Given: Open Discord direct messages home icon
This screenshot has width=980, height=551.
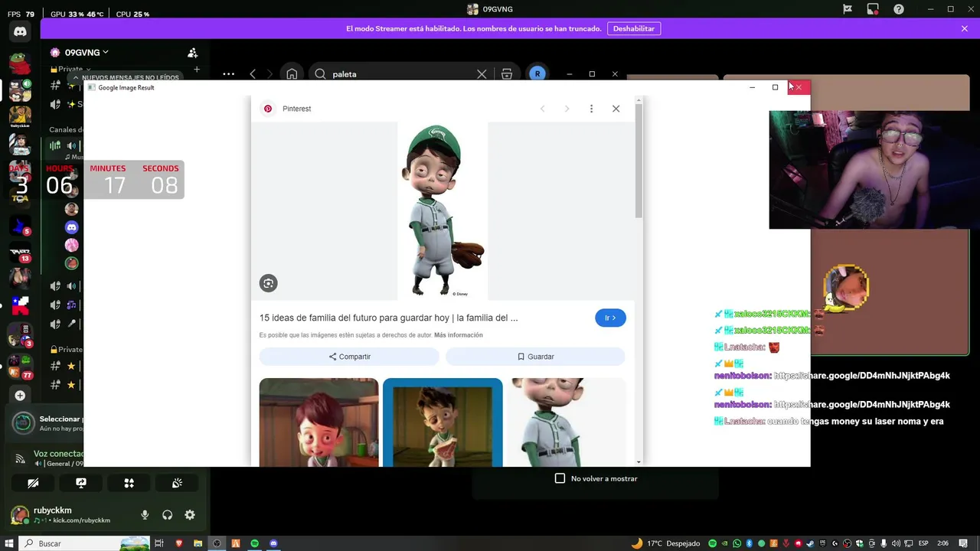Looking at the screenshot, I should coord(20,31).
